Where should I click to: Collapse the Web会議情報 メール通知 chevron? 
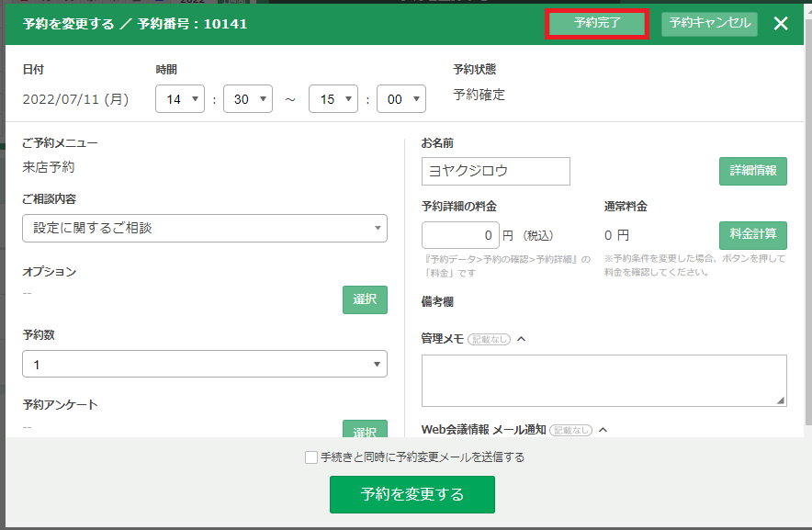coord(603,429)
